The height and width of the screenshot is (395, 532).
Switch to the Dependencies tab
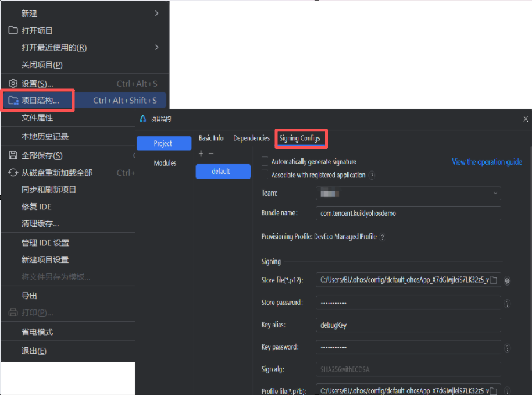click(251, 138)
